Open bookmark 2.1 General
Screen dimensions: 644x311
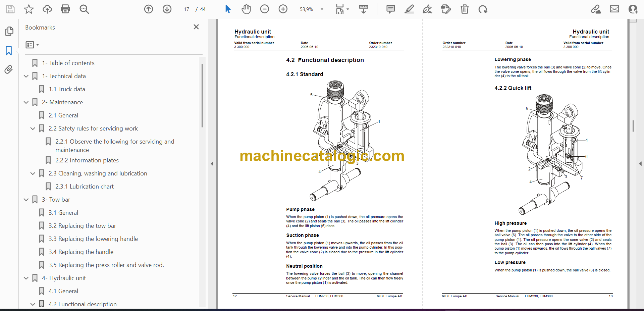click(63, 115)
